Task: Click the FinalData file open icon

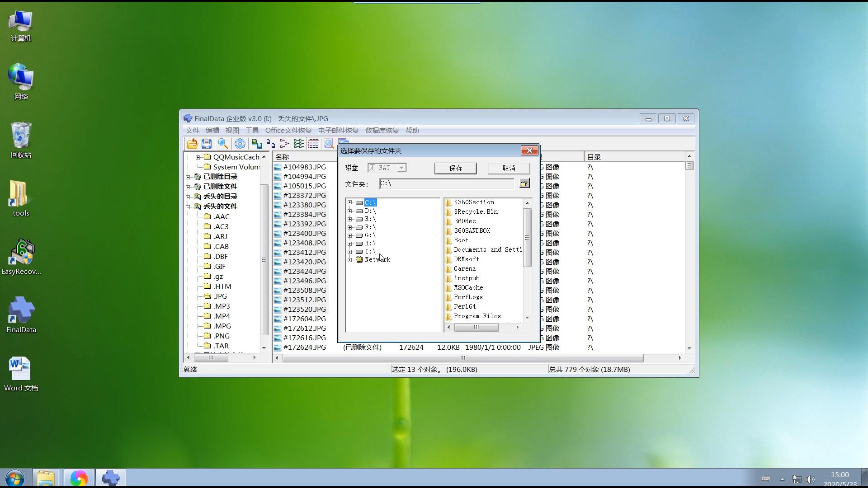Action: [193, 144]
